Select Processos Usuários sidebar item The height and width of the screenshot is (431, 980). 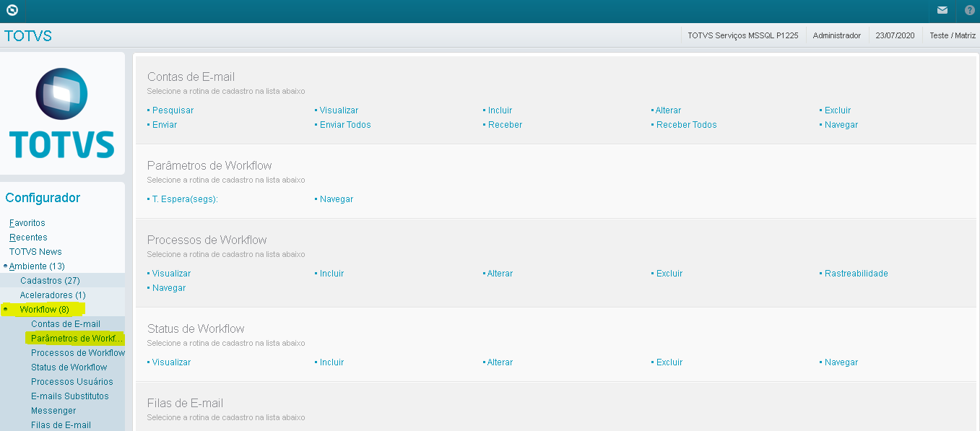(72, 381)
